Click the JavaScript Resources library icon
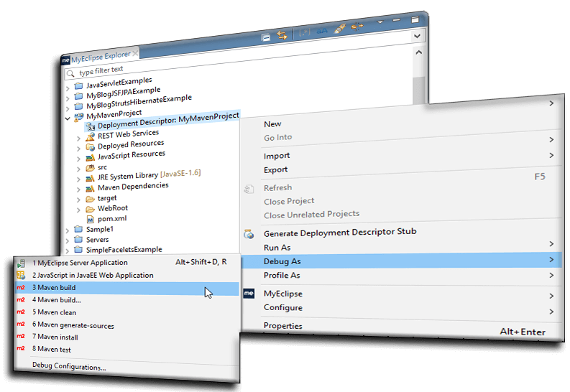The height and width of the screenshot is (392, 570). coord(90,157)
